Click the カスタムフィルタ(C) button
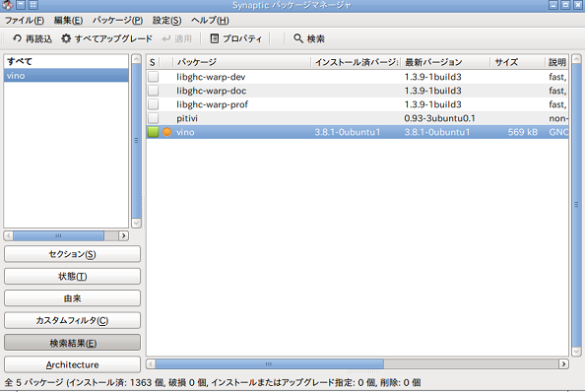The width and height of the screenshot is (585, 392). 72,320
